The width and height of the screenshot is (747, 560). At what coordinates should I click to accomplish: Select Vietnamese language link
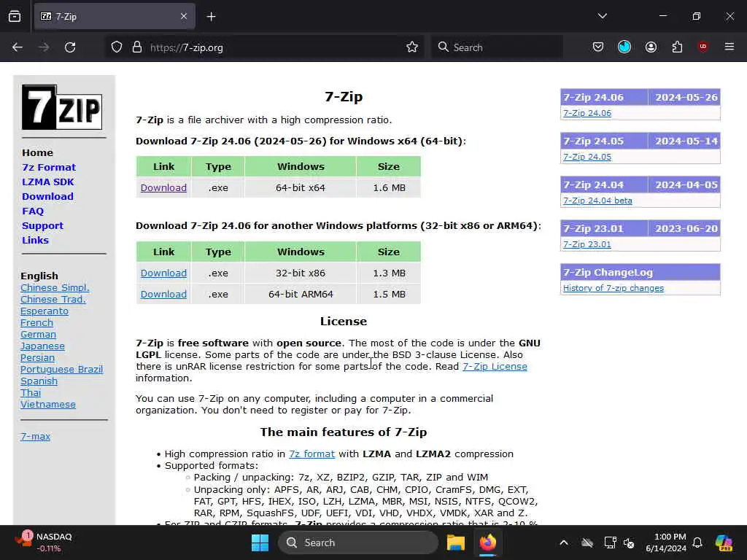(x=47, y=404)
